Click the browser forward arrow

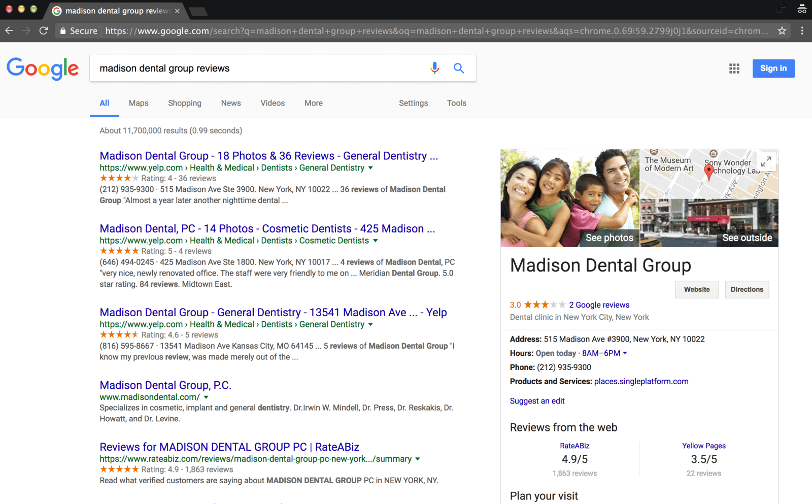(26, 31)
